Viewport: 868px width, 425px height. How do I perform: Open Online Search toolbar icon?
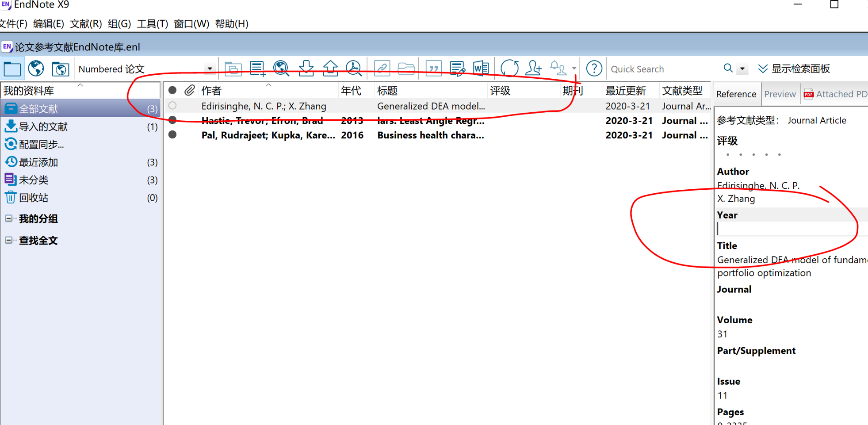pyautogui.click(x=281, y=69)
